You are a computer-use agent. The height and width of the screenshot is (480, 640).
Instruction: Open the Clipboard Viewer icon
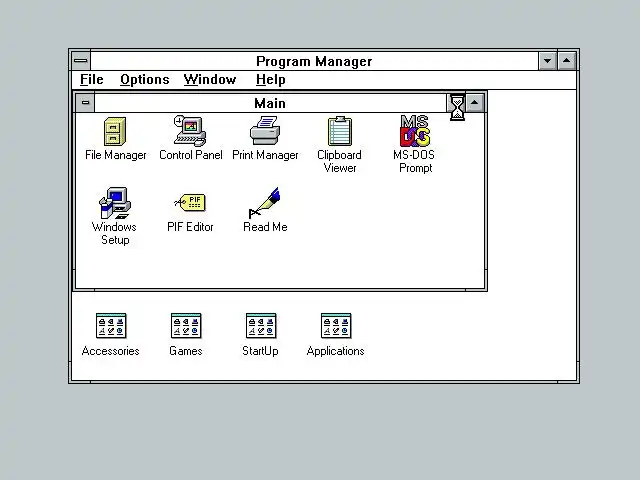pyautogui.click(x=340, y=131)
